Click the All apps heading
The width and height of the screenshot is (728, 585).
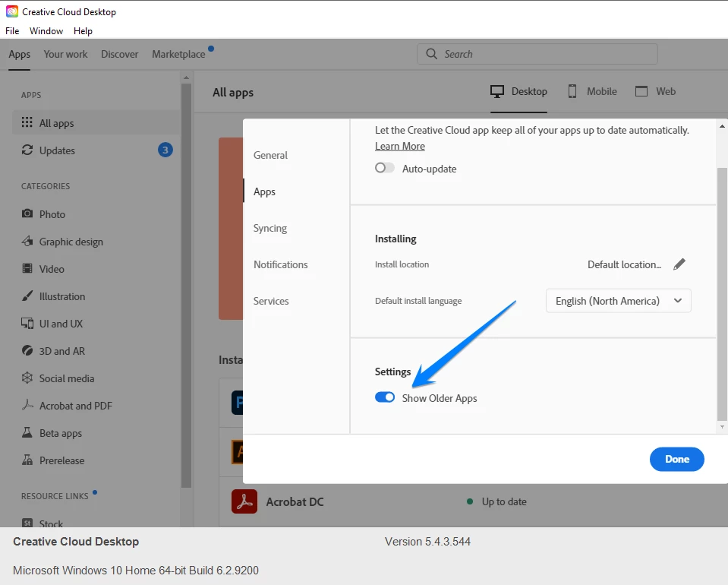[233, 93]
